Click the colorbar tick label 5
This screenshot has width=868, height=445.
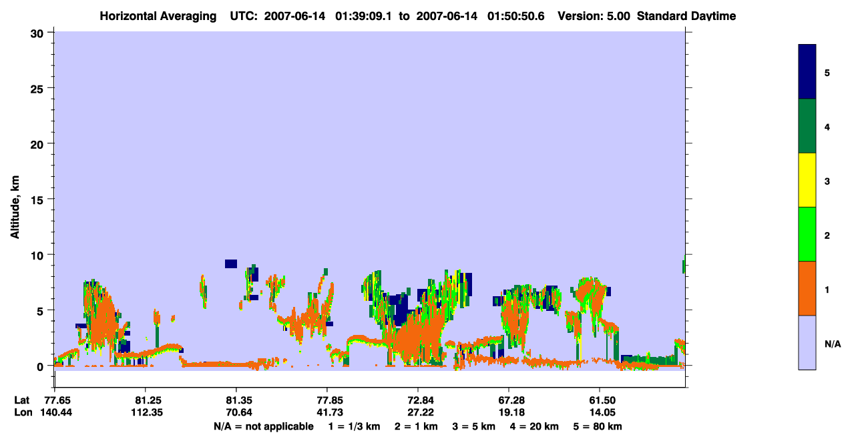coord(827,73)
